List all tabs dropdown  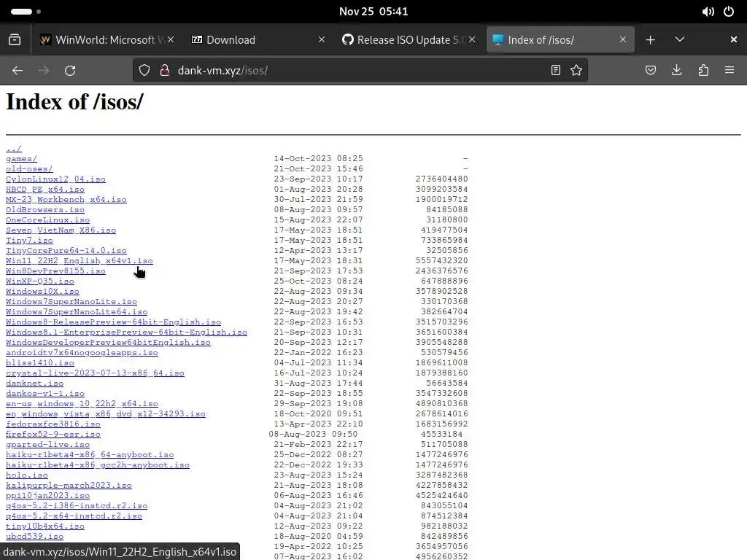(680, 39)
